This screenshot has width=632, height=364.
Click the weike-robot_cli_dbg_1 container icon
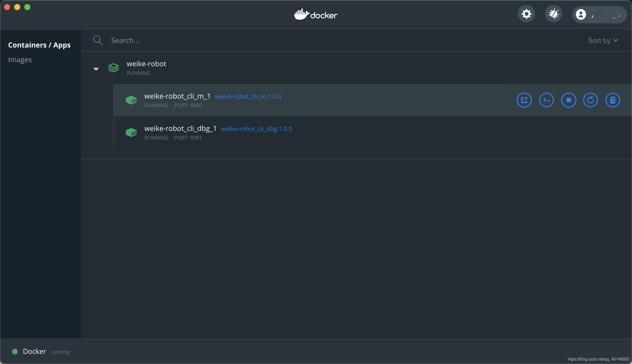[x=131, y=132]
